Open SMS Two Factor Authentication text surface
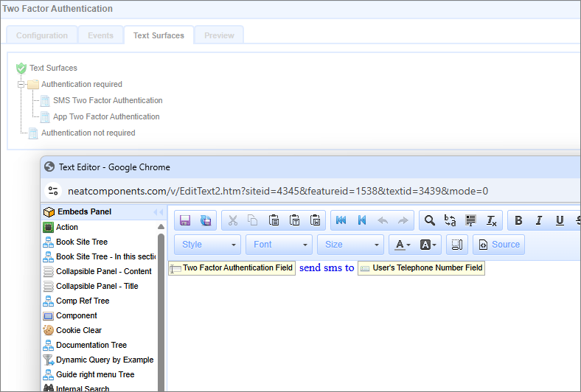581x392 pixels. 108,100
